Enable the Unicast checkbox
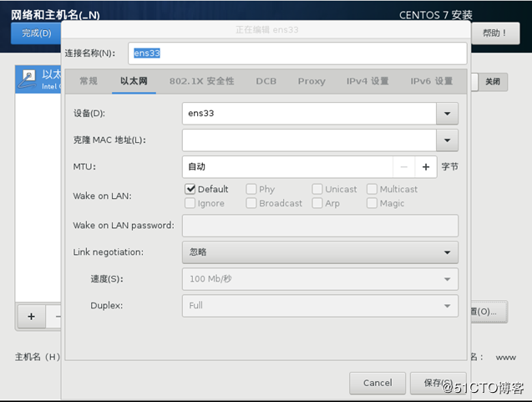 point(317,189)
